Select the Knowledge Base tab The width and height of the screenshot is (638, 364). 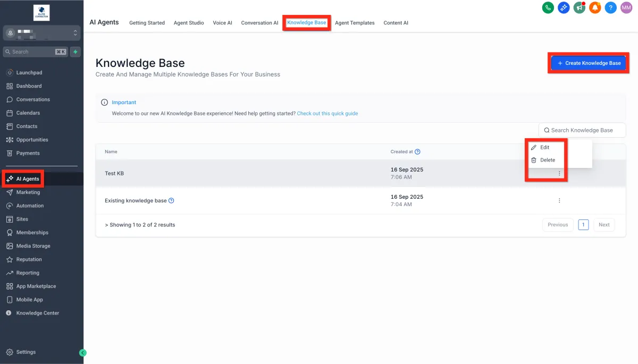[x=307, y=23]
